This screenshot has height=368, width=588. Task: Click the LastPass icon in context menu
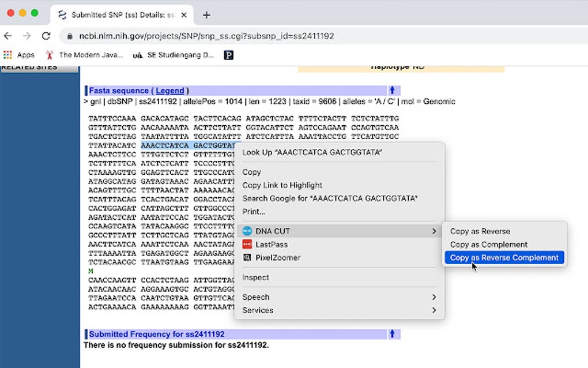tap(247, 245)
